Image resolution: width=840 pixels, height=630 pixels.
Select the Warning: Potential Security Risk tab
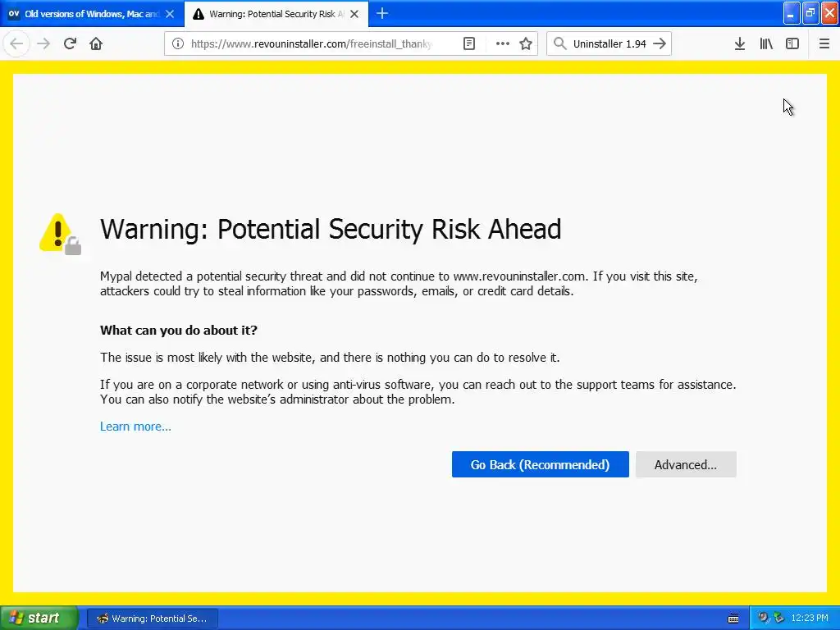(276, 14)
